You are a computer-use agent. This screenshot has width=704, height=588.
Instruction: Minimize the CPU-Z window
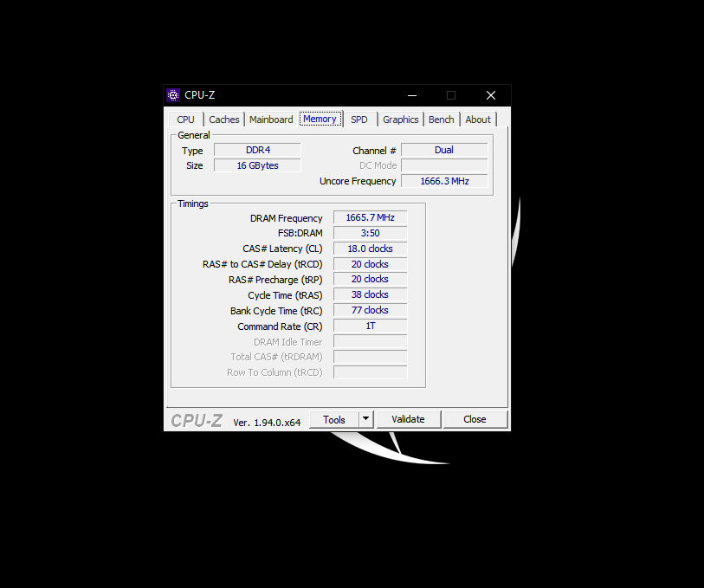(x=412, y=95)
